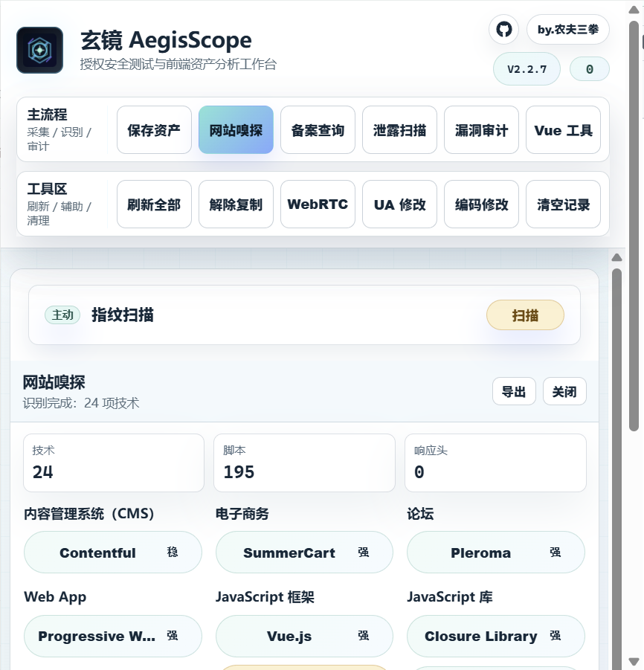The image size is (644, 670).
Task: Open the GitHub icon link
Action: 504,30
